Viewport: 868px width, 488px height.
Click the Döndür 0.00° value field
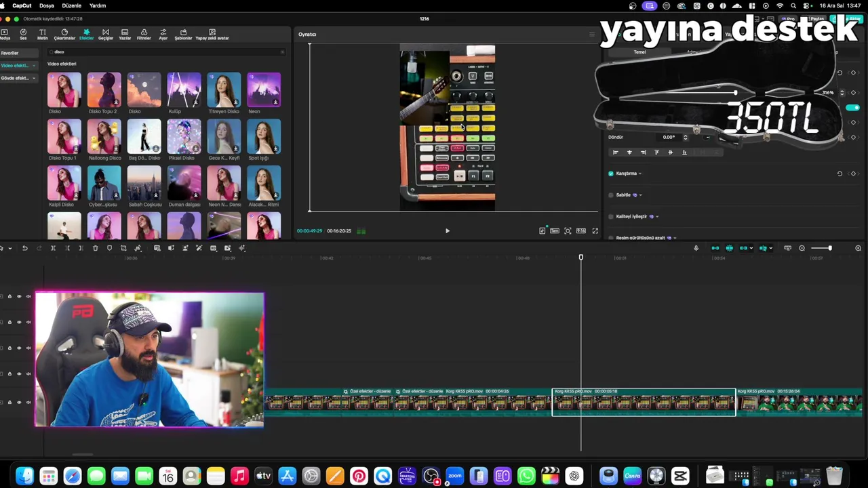point(669,137)
